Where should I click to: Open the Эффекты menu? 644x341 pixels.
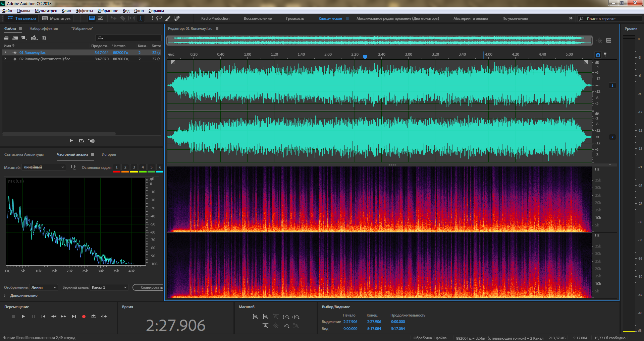(x=84, y=11)
